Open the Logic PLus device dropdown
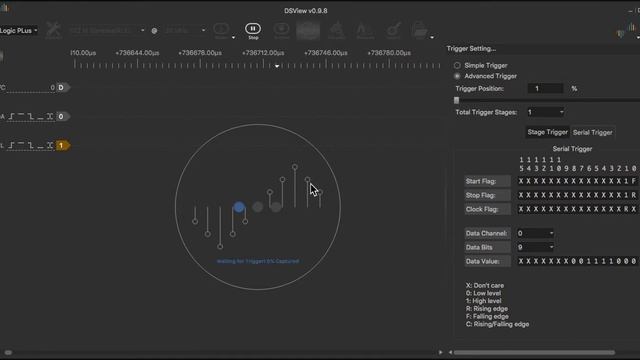Image resolution: width=640 pixels, height=360 pixels. [x=19, y=31]
